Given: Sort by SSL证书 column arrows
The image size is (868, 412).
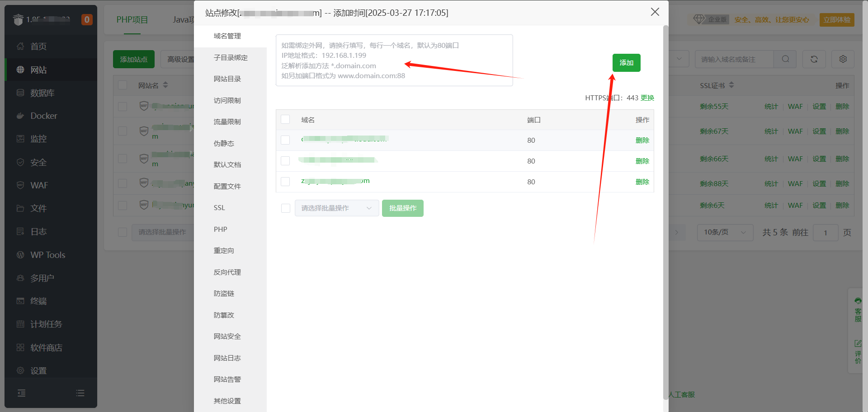Looking at the screenshot, I should (731, 85).
